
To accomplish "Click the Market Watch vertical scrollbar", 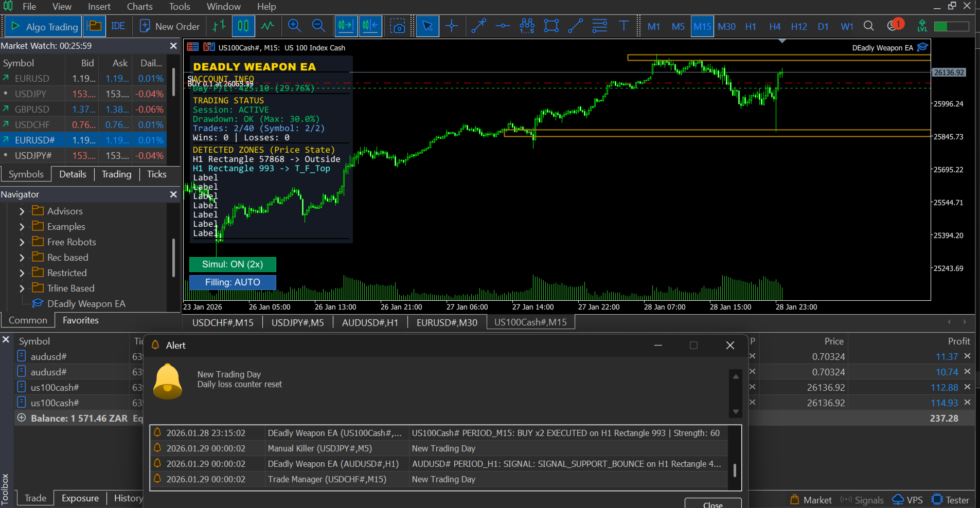I will pyautogui.click(x=173, y=83).
